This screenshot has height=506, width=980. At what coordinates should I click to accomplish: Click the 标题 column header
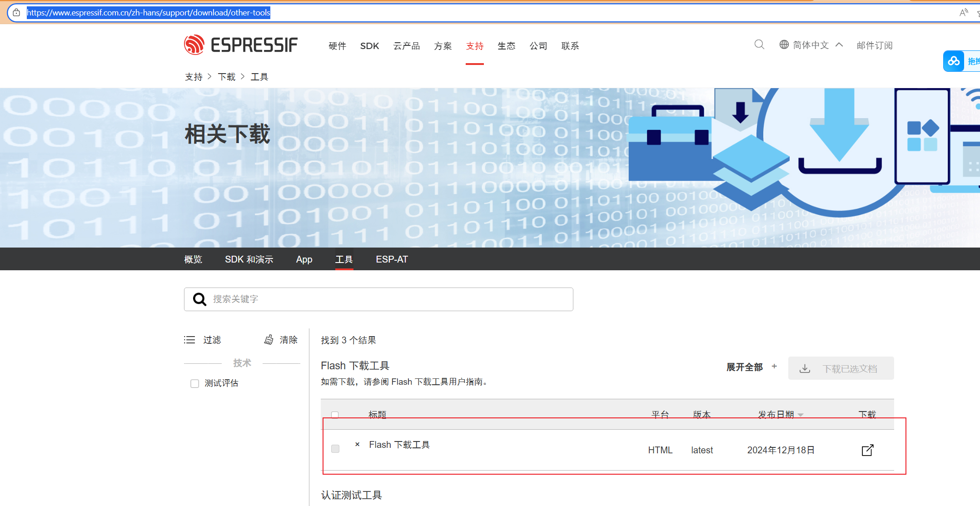pos(377,414)
